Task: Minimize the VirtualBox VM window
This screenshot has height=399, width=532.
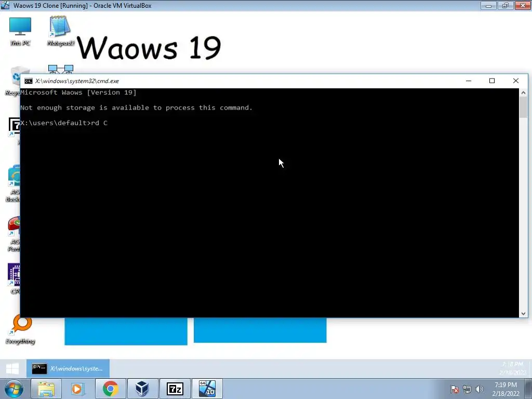Action: point(488,6)
